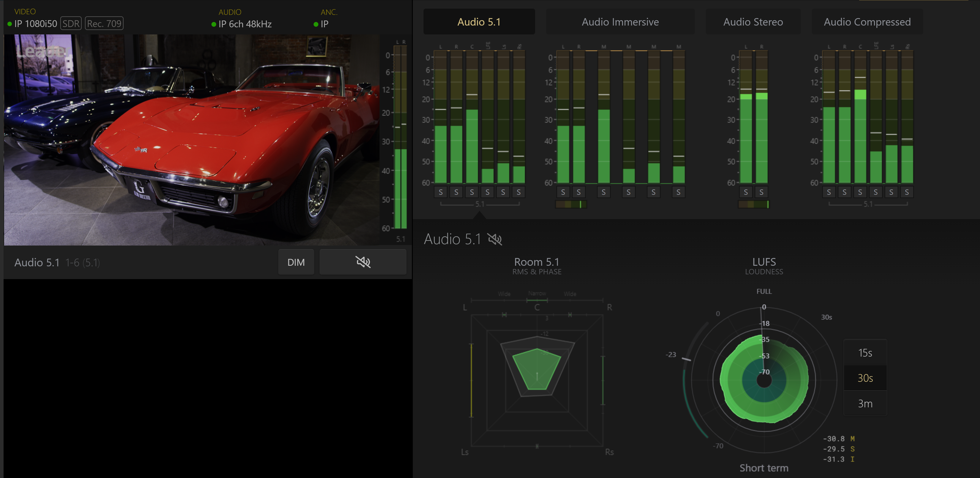Solo the R channel in Audio Immersive
The image size is (980, 478).
click(578, 192)
